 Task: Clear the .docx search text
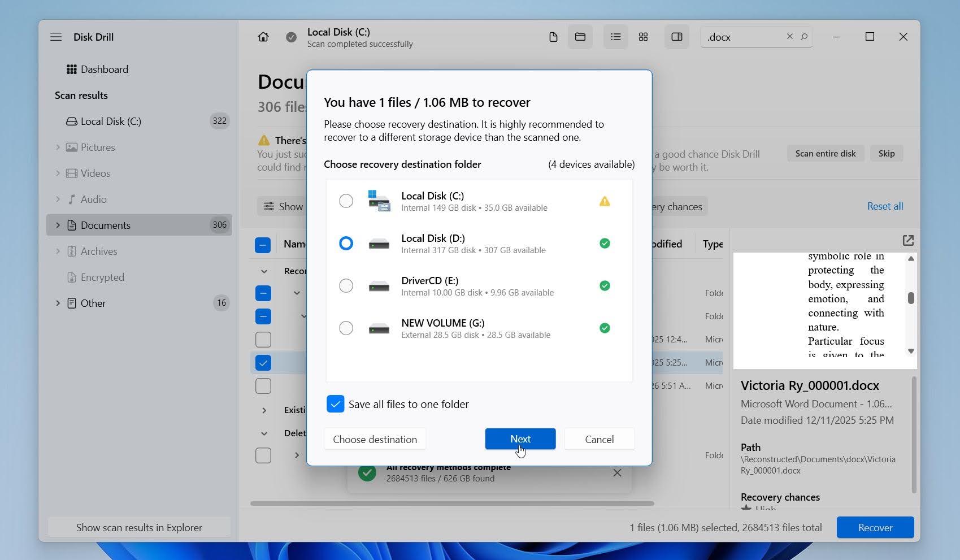tap(790, 36)
